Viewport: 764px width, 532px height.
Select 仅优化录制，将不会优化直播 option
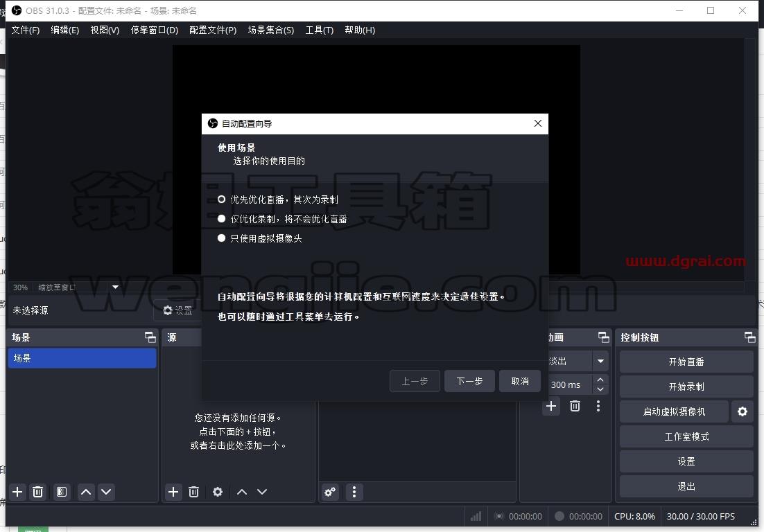[282, 219]
